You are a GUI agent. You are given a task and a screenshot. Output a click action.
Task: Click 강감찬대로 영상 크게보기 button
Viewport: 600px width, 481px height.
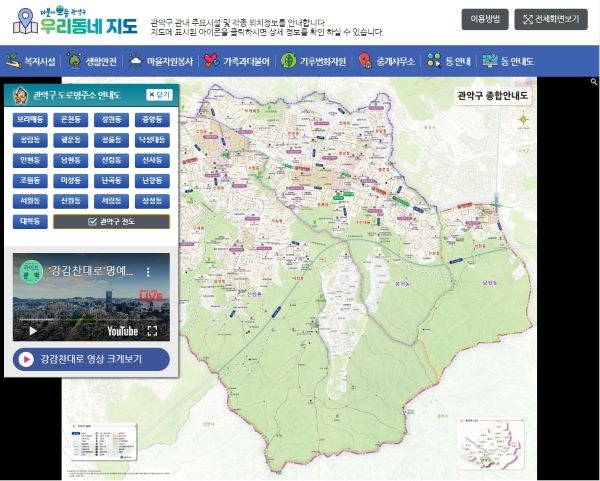click(91, 360)
